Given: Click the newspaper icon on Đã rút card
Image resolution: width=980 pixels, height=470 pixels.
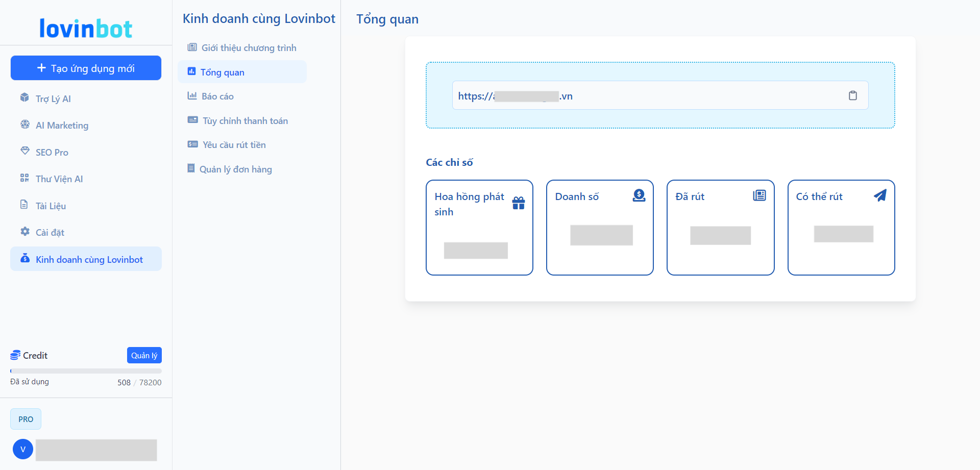Looking at the screenshot, I should tap(759, 195).
